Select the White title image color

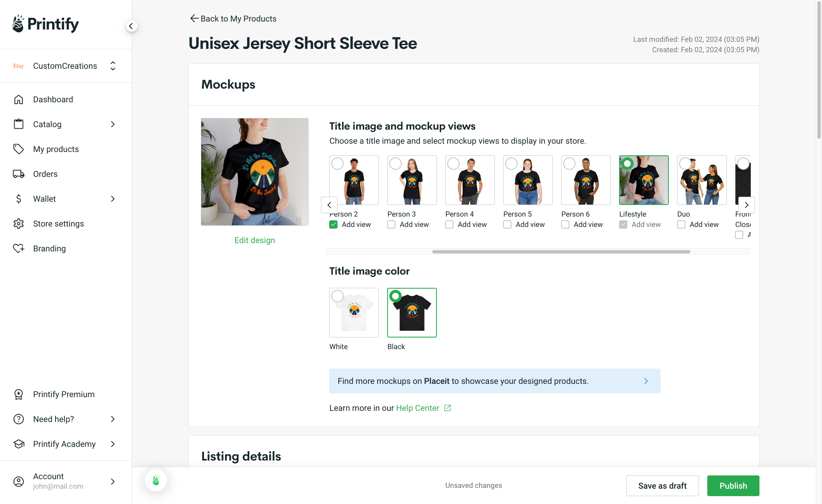click(x=354, y=312)
